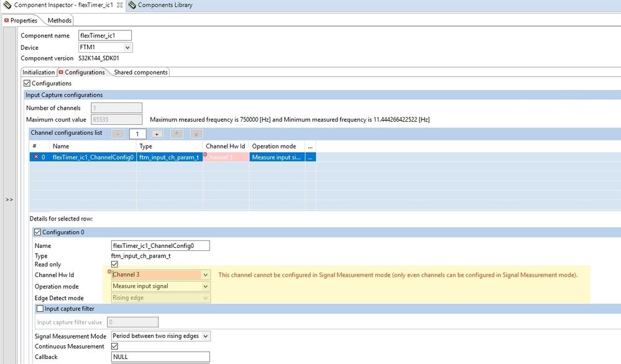Screen dimensions: 621x364
Task: Open the Operation mode dropdown
Action: click(161, 286)
